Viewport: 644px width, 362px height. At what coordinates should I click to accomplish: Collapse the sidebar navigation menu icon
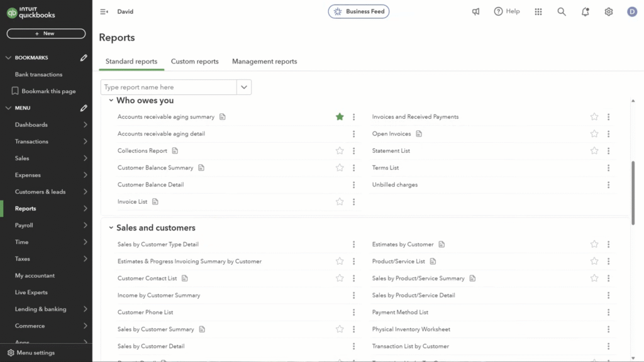coord(104,12)
